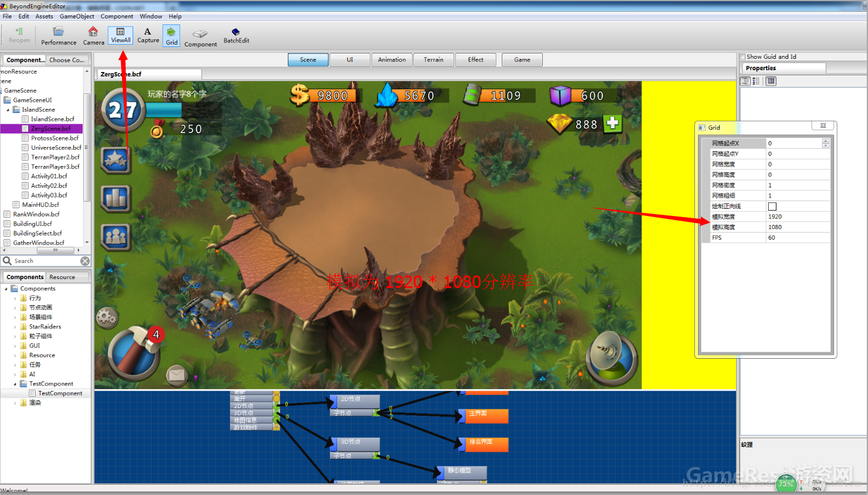Viewport: 868px width, 495px height.
Task: Click the green canister gas resource icon
Action: [472, 95]
